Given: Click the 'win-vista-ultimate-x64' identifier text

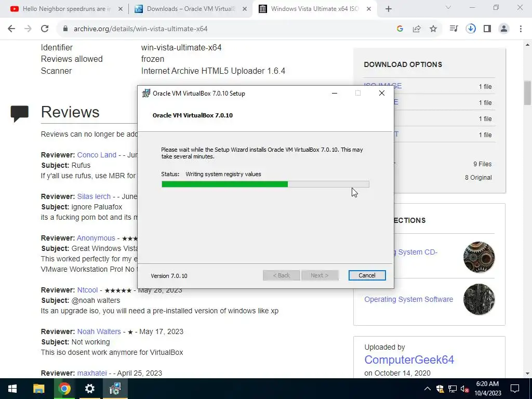Looking at the screenshot, I should click(x=181, y=47).
